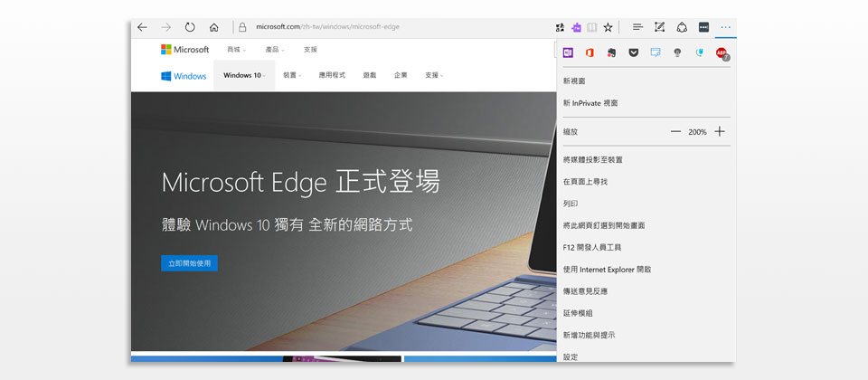Click the forward navigation arrow

click(x=166, y=27)
